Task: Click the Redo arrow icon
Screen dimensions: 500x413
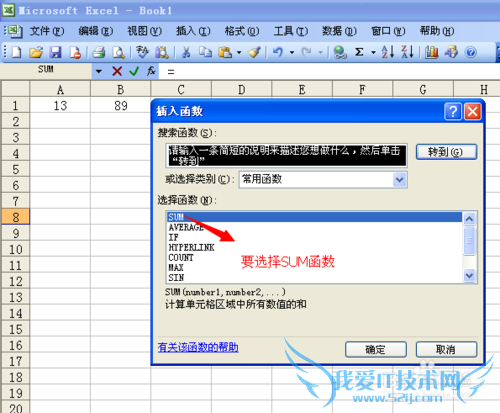Action: click(306, 52)
